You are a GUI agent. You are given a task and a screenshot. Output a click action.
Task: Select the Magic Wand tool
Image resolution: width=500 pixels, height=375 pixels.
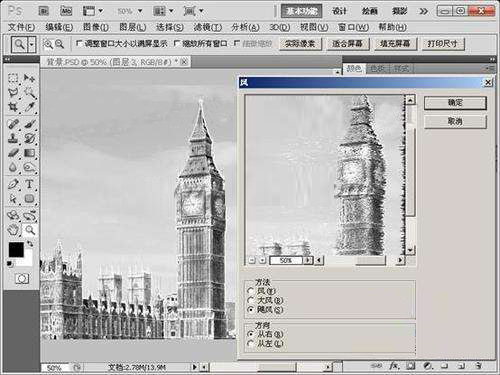pos(29,93)
